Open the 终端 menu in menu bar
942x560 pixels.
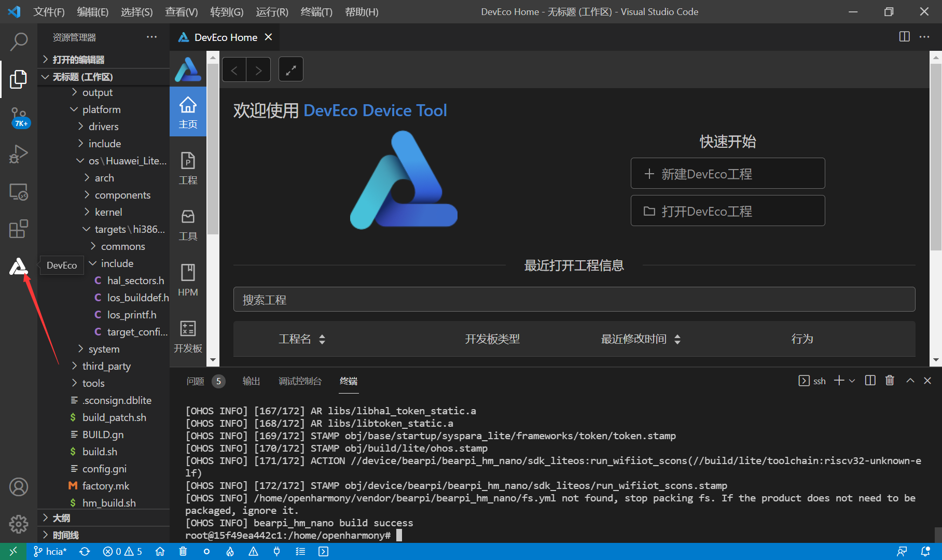316,11
